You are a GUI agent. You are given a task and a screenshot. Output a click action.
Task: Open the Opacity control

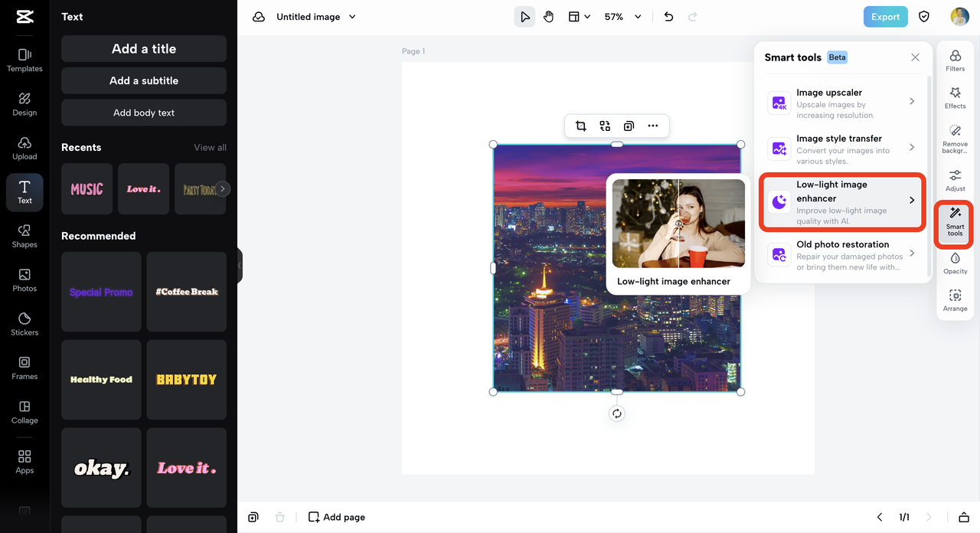(x=955, y=263)
